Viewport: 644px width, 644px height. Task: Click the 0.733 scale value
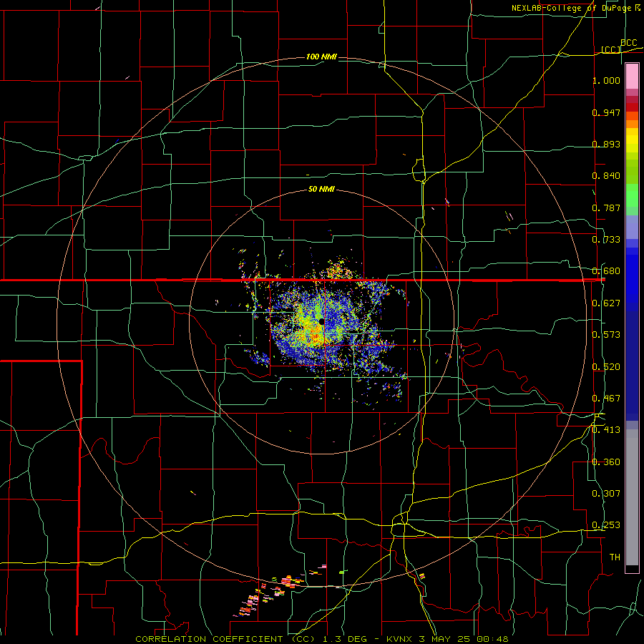tap(606, 240)
